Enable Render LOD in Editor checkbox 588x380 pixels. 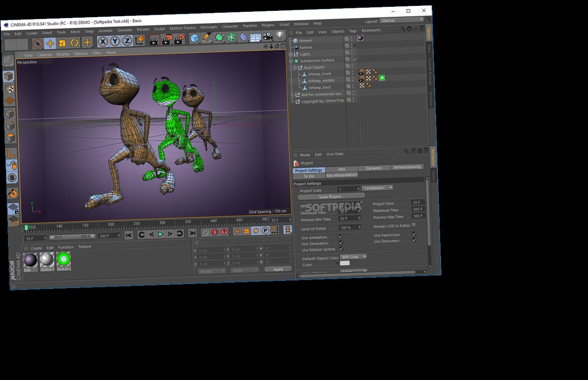pyautogui.click(x=413, y=224)
